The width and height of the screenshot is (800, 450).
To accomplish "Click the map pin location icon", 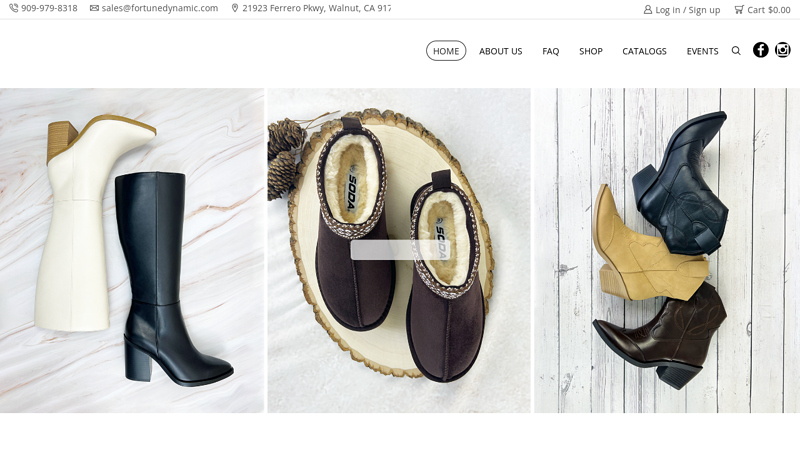I will (235, 8).
